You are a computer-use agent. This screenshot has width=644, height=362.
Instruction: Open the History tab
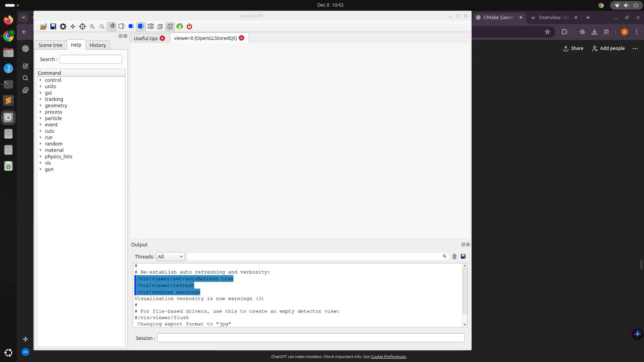click(97, 45)
